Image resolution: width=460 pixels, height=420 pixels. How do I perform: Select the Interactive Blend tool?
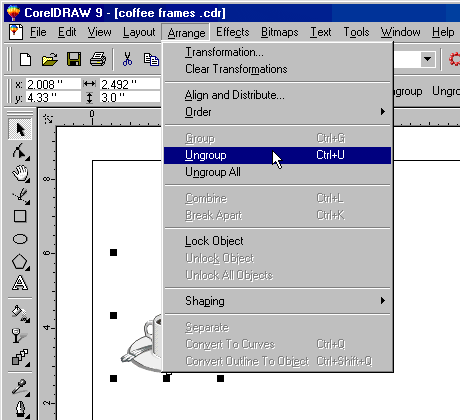[20, 357]
